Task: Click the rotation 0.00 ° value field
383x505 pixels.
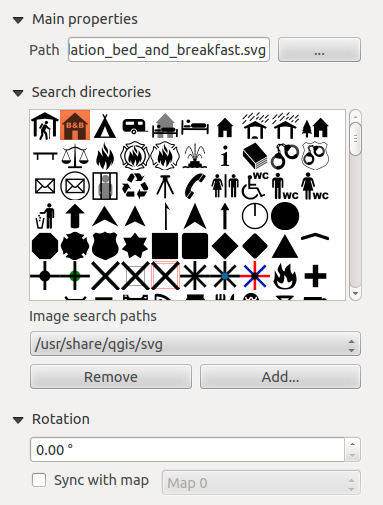Action: point(187,450)
